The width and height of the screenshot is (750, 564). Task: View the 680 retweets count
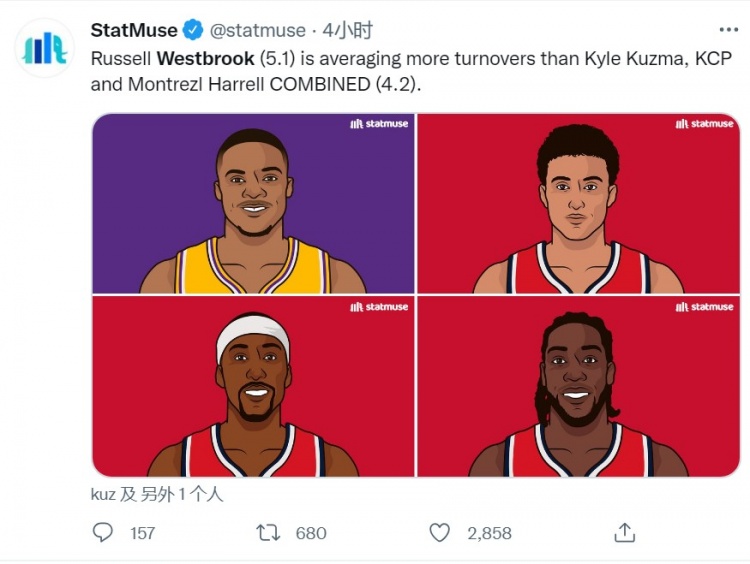(x=311, y=533)
